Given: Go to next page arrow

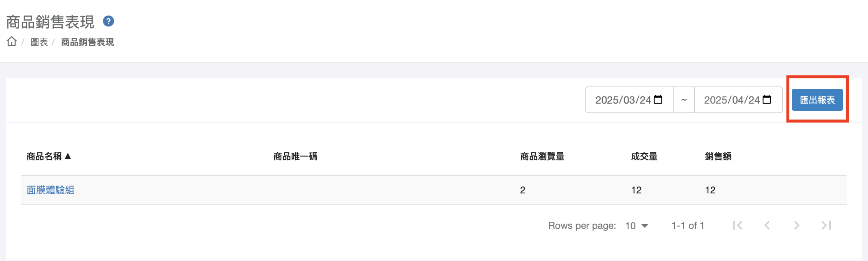Looking at the screenshot, I should pyautogui.click(x=796, y=225).
